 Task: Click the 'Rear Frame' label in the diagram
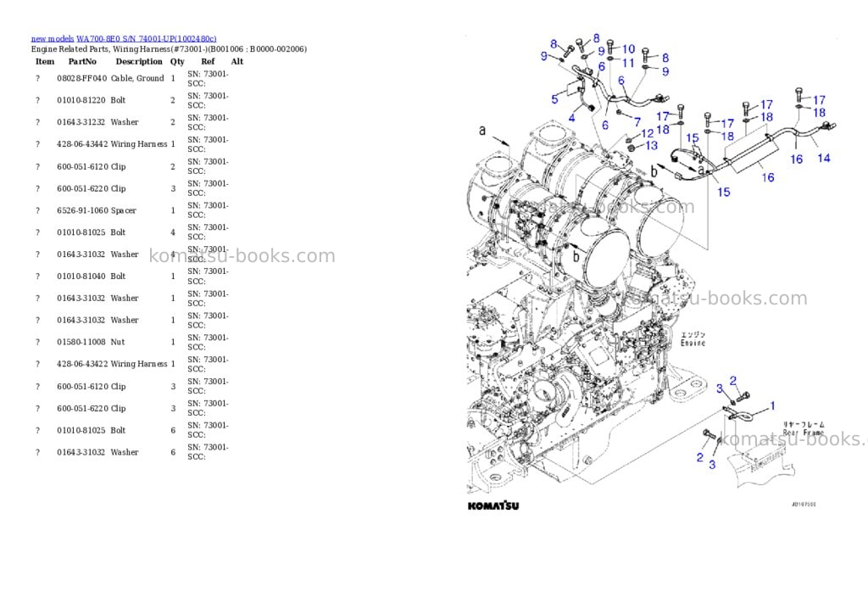pos(804,432)
